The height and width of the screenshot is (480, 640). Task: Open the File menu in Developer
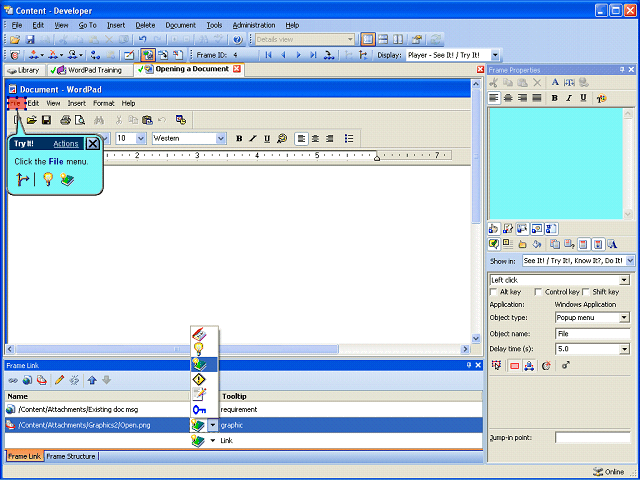(x=17, y=25)
